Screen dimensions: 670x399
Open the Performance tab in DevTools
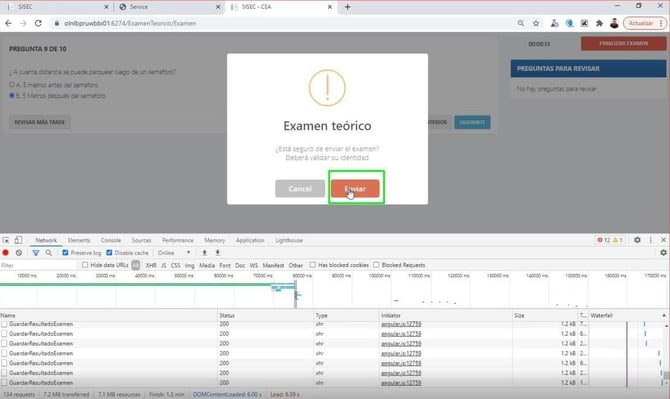tap(178, 241)
